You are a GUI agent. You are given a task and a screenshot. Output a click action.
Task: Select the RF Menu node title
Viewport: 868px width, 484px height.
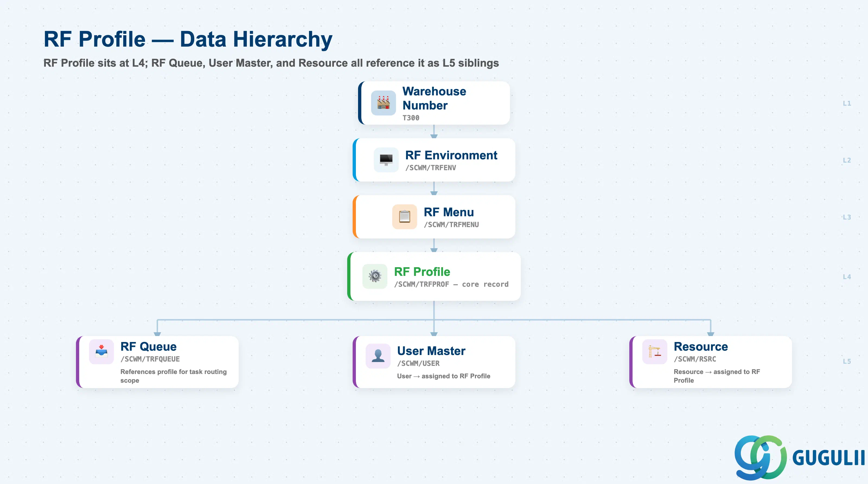[449, 212]
